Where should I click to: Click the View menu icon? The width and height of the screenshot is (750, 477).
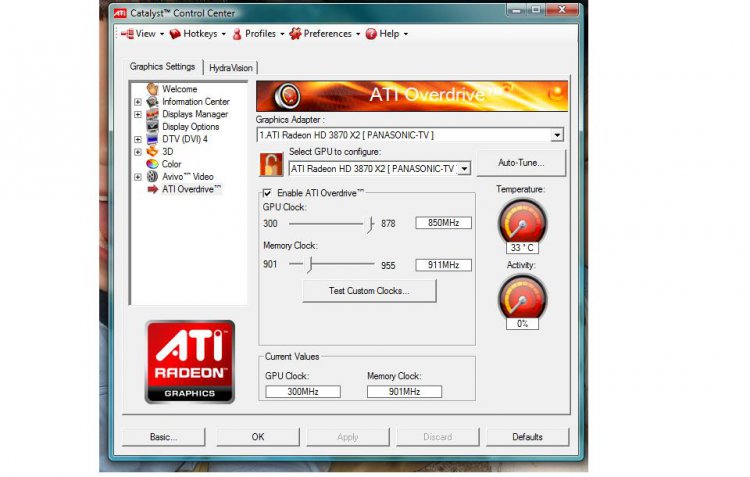point(127,34)
